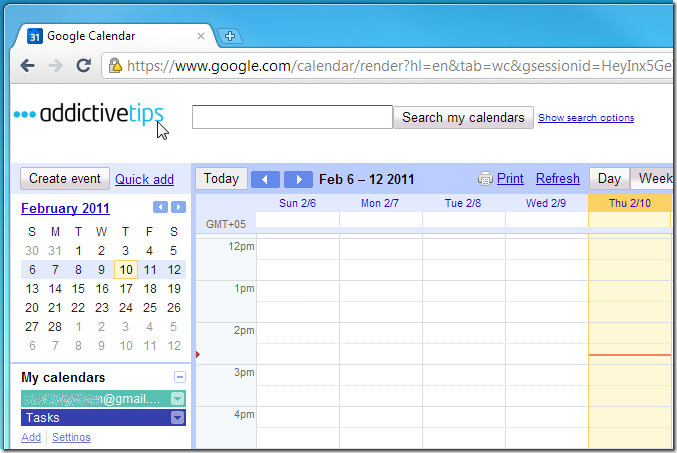
Task: Click the addictivetips logo
Action: [x=89, y=114]
